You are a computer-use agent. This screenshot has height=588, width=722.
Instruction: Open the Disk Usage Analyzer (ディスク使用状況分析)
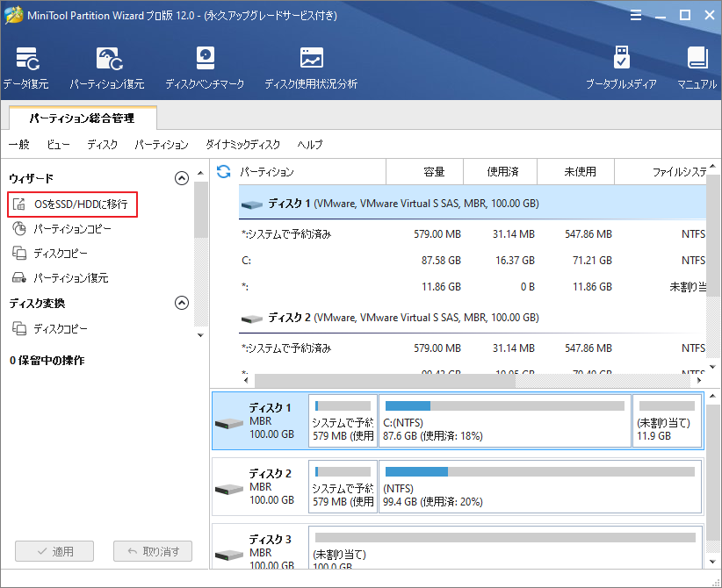point(310,64)
